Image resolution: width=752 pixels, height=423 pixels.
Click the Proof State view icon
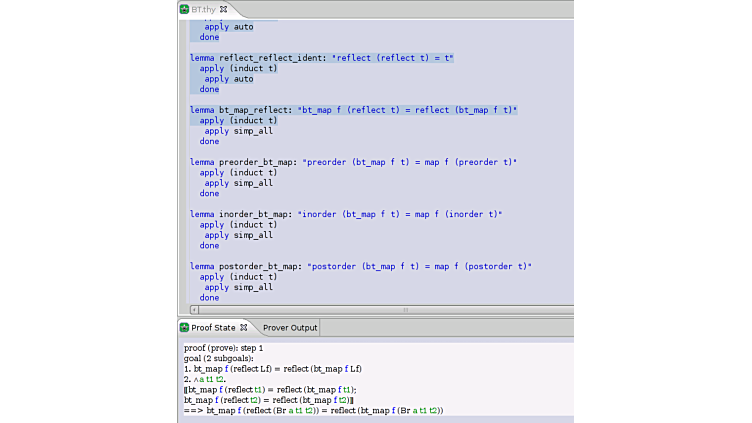[185, 327]
